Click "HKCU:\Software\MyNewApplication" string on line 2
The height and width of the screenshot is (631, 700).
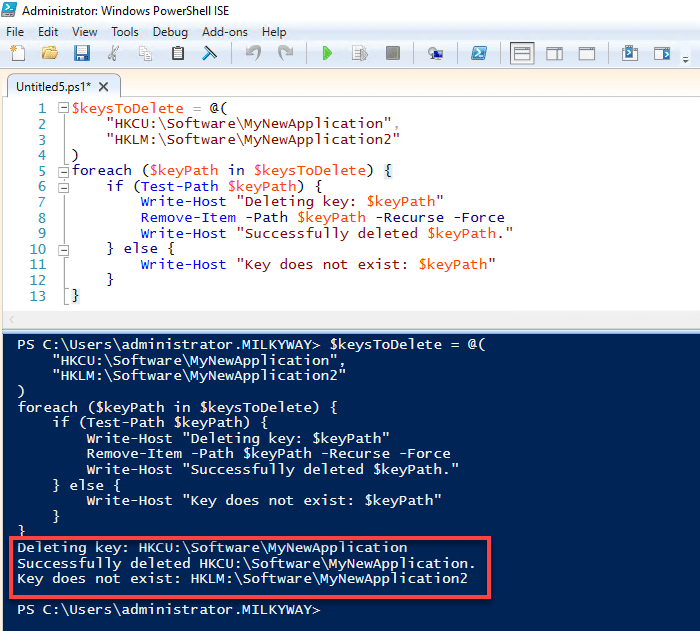(249, 123)
